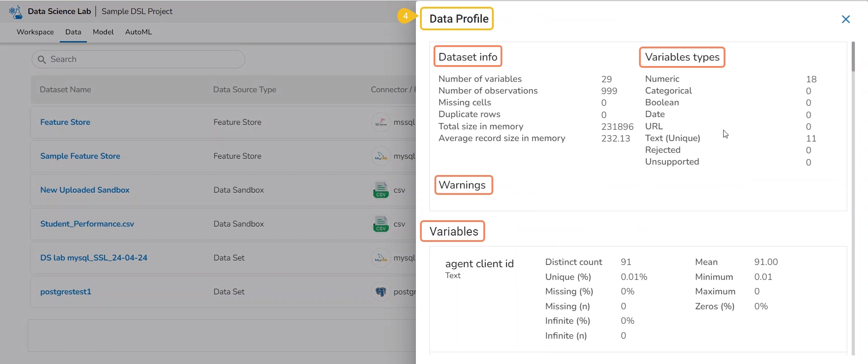The height and width of the screenshot is (364, 868).
Task: Click the CSV icon for Student_Performance.csv
Action: [381, 224]
